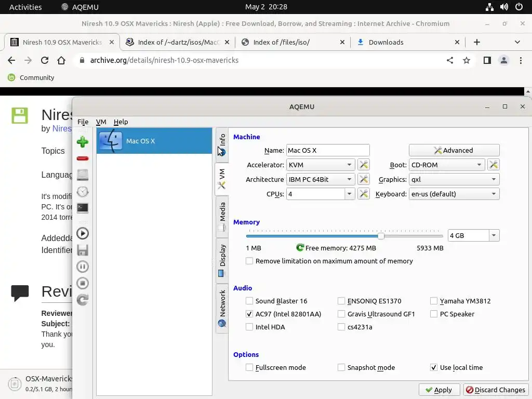Switch to the Media side tab
Viewport: 532px width, 399px height.
coord(222,216)
